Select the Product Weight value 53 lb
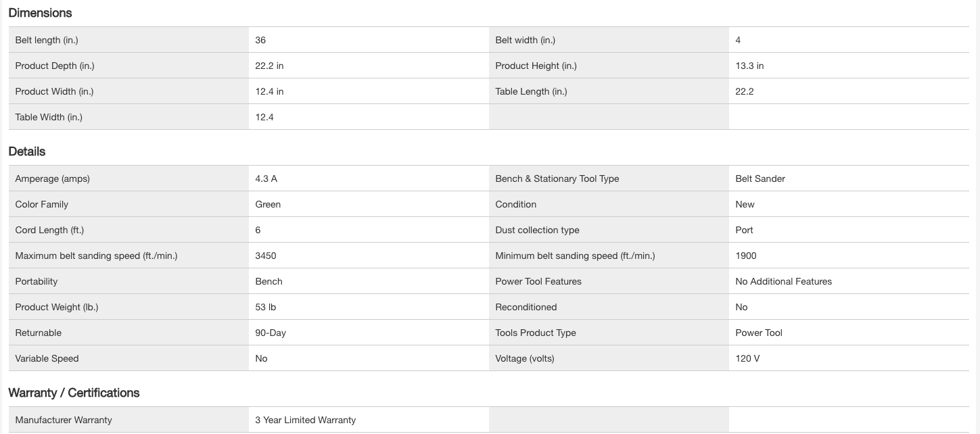The width and height of the screenshot is (980, 434). [x=266, y=307]
